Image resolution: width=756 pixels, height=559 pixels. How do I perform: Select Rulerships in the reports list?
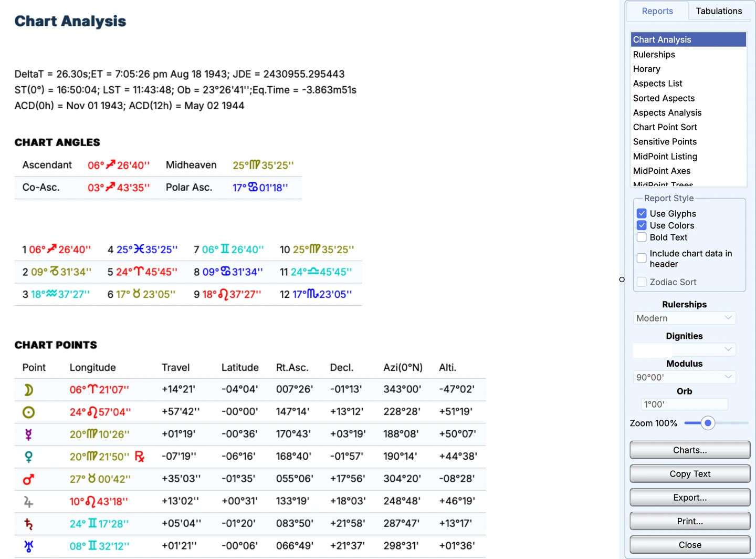(688, 54)
